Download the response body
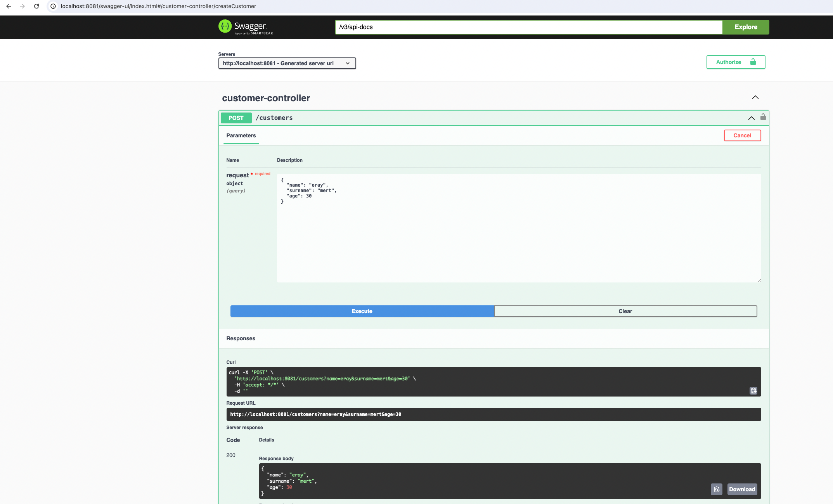 742,489
